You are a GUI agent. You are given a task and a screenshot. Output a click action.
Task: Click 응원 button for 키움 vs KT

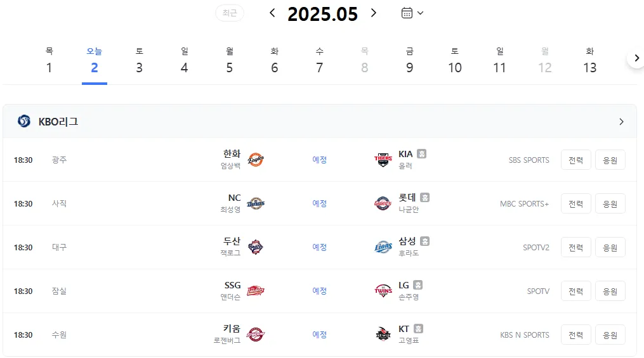point(610,335)
